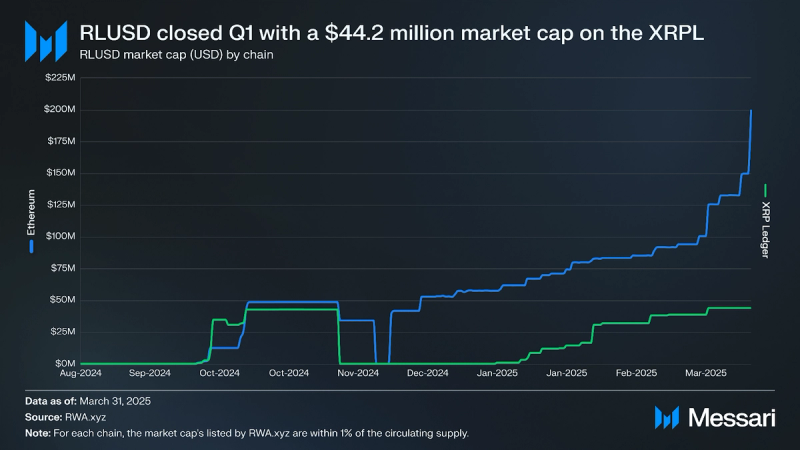Click the blue Ethereum legend marker
This screenshot has height=450, width=800.
pos(31,246)
